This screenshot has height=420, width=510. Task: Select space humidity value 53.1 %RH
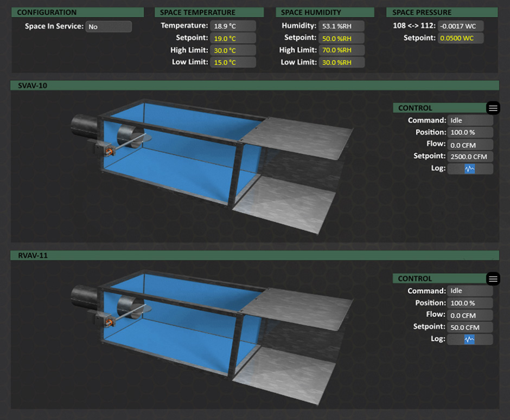pos(341,26)
